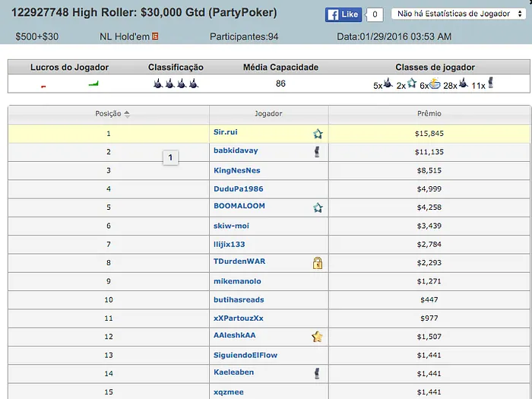Click the shark rating icons under Classificação
The height and width of the screenshot is (399, 532).
point(176,84)
